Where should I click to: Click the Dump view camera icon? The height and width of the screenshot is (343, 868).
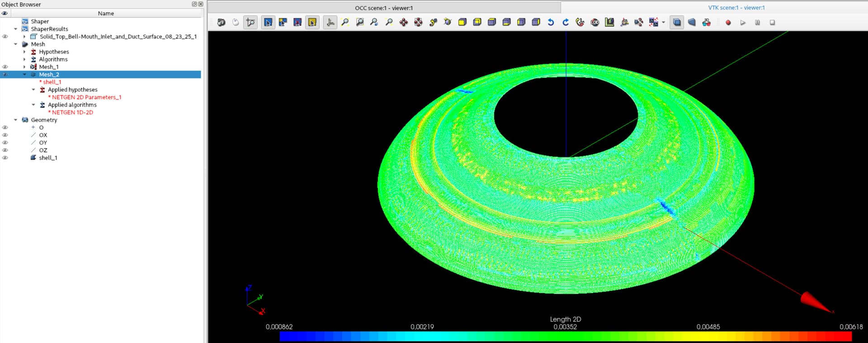[x=221, y=22]
